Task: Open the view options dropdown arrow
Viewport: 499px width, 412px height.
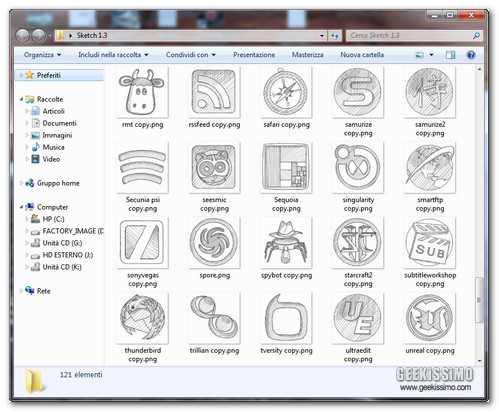Action: (x=431, y=55)
